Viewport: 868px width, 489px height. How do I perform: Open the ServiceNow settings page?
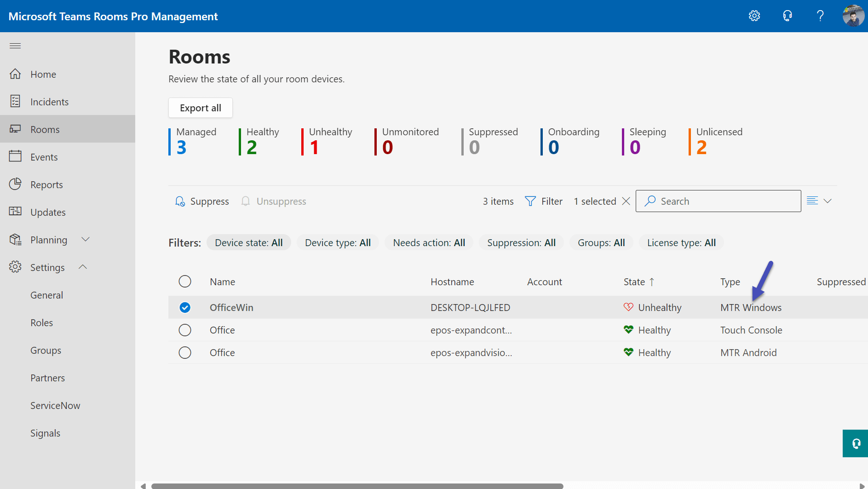(55, 405)
